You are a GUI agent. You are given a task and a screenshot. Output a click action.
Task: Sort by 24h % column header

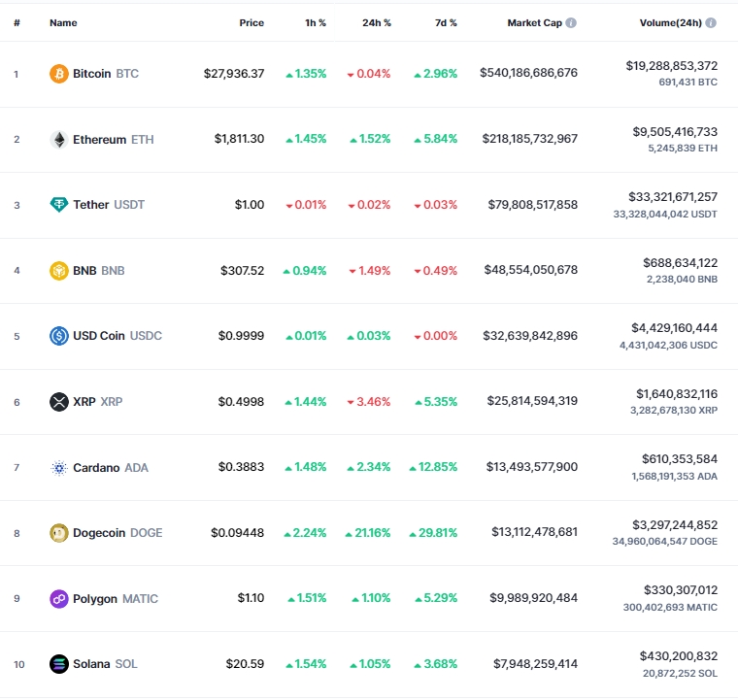coord(375,22)
